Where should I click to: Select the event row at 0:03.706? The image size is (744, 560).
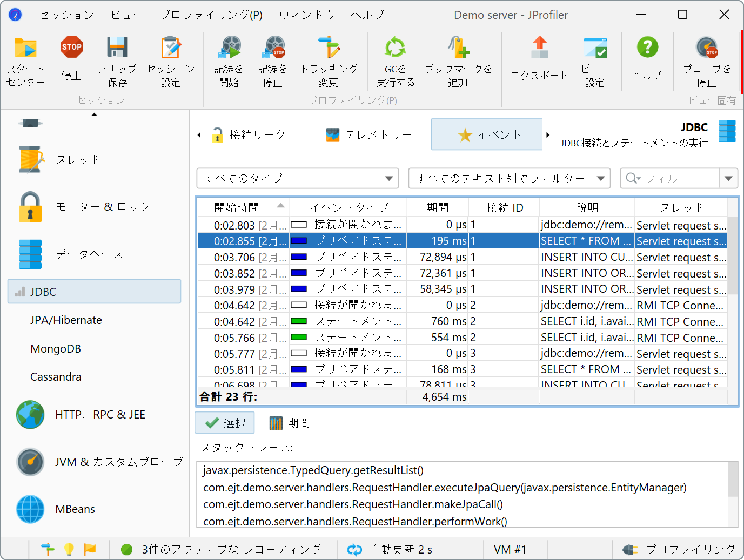point(463,257)
